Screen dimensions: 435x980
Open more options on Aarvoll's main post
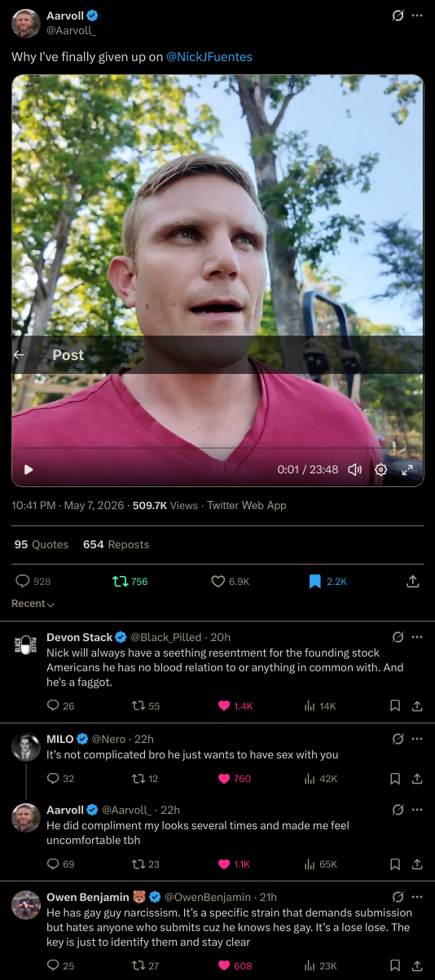(417, 15)
